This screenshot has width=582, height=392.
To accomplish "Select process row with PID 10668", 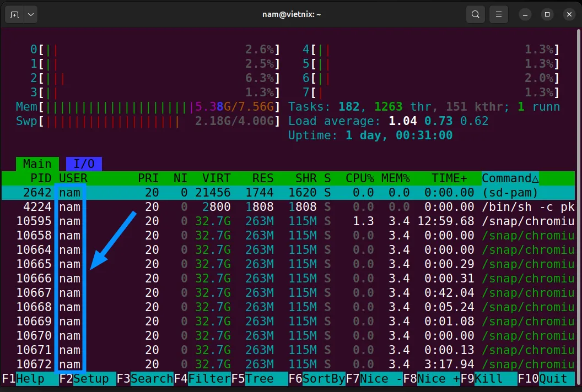I will tap(288, 307).
